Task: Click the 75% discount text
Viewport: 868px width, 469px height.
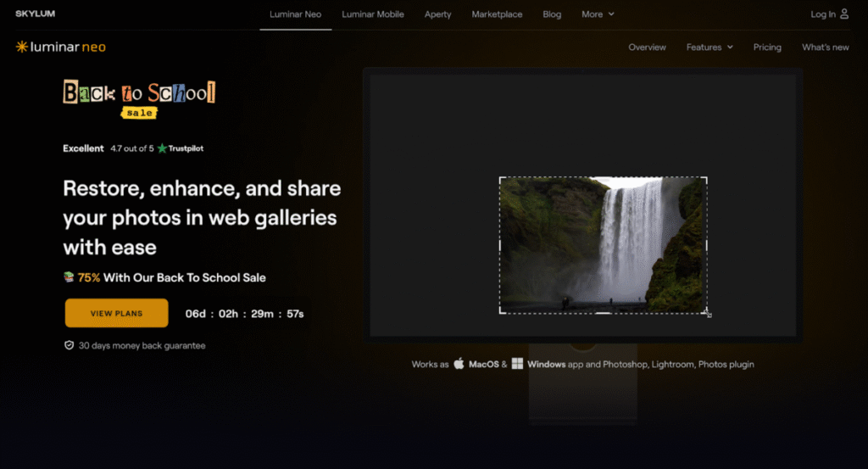Action: point(88,277)
